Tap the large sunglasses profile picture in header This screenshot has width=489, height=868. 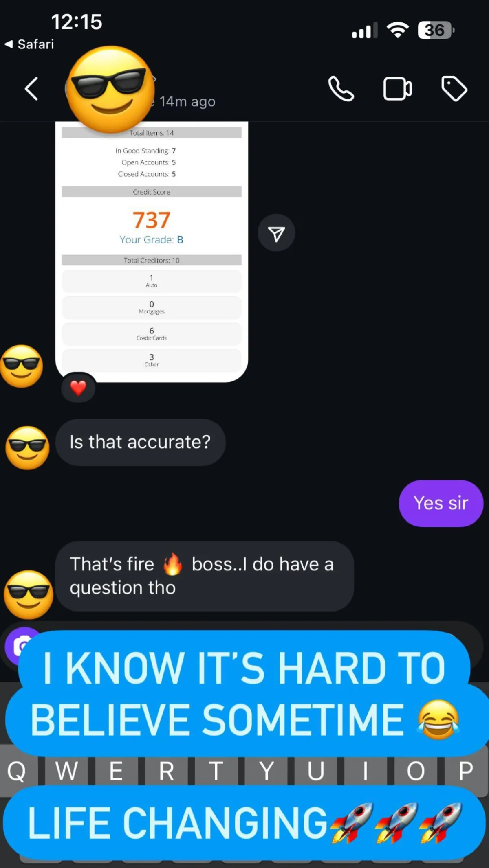pyautogui.click(x=110, y=89)
